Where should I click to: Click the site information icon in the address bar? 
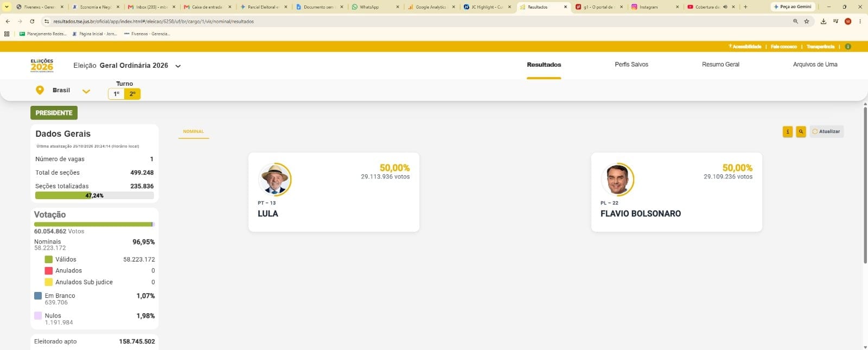[47, 21]
